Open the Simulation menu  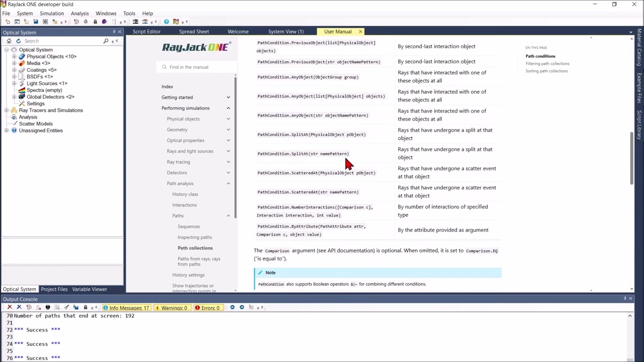click(x=52, y=14)
